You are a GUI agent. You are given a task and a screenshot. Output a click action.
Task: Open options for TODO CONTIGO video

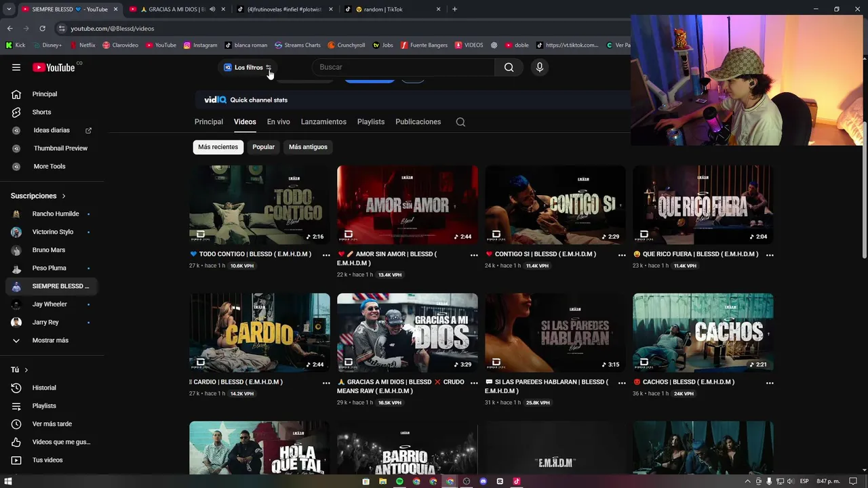[326, 255]
